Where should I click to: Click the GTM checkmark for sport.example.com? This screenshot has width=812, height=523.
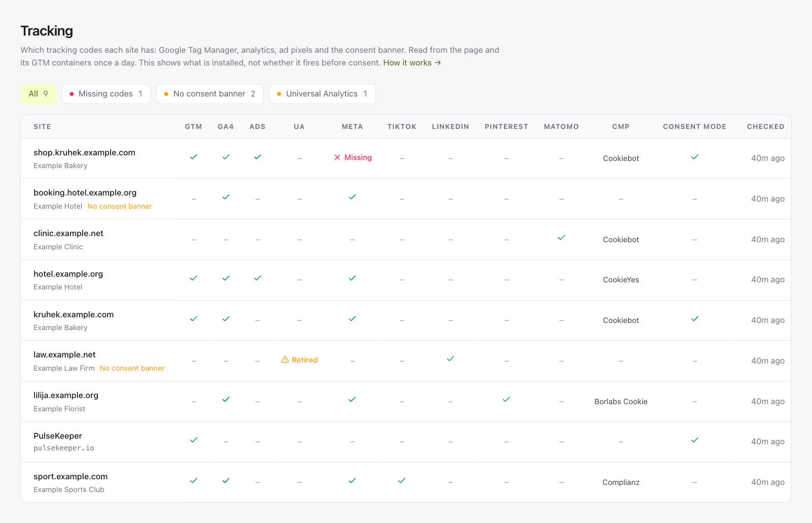pos(193,480)
